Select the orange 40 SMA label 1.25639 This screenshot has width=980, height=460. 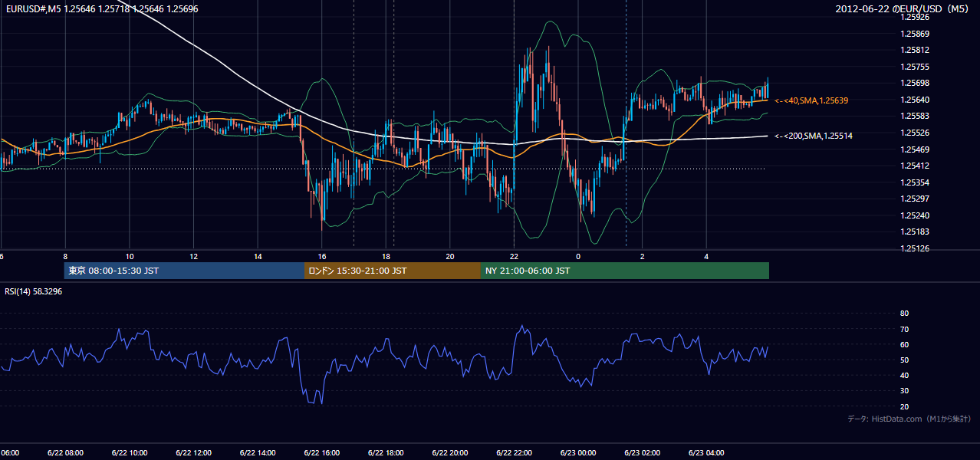point(811,100)
